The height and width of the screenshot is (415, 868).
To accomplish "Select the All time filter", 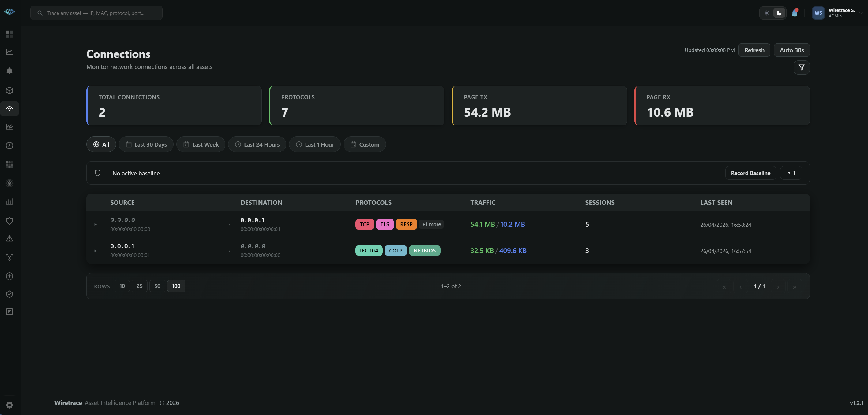I will click(x=101, y=144).
